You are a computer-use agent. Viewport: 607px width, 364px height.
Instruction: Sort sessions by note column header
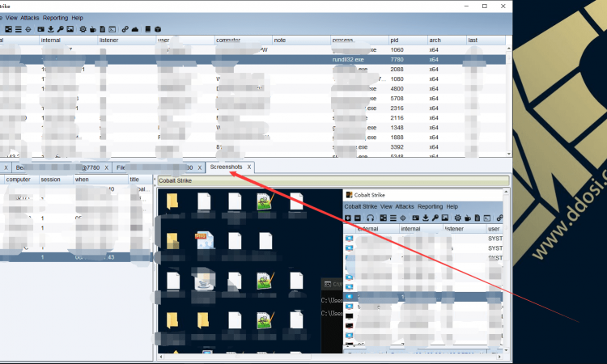(301, 40)
